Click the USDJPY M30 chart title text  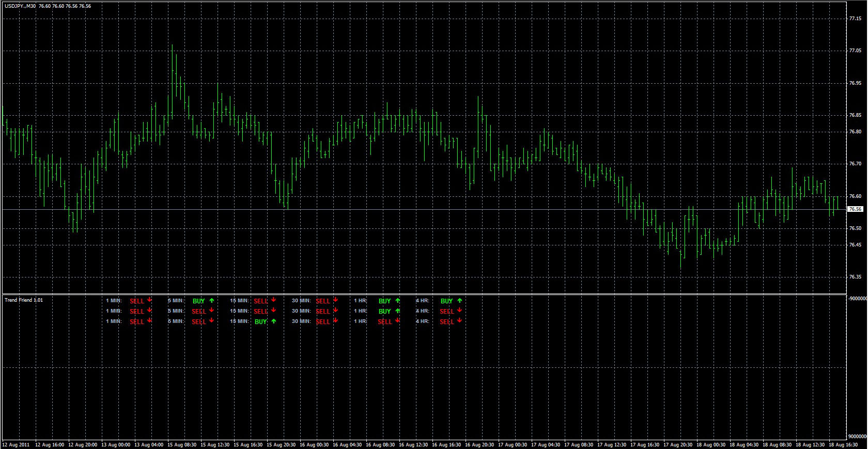tap(20, 6)
